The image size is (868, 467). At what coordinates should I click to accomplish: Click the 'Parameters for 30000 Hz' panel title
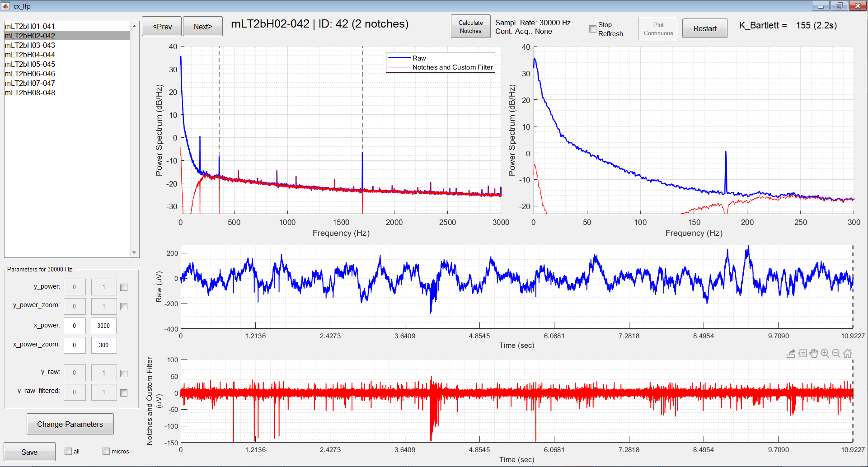[x=40, y=269]
